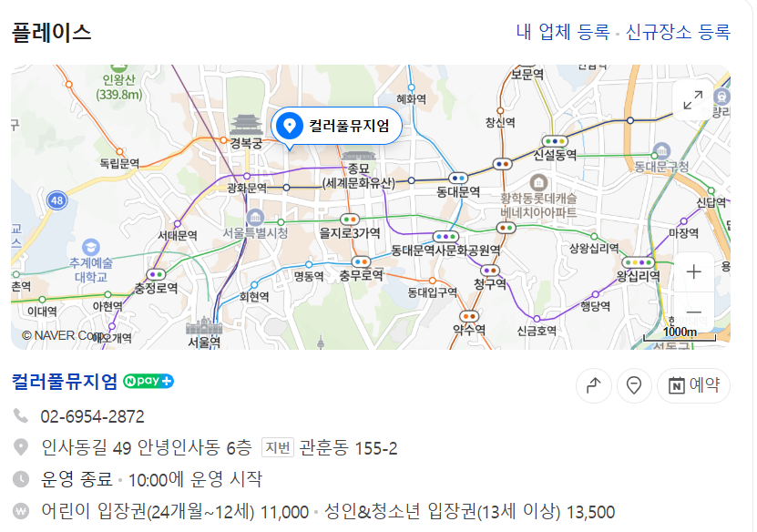Zoom in the map with plus button
This screenshot has height=532, width=757.
[x=694, y=271]
